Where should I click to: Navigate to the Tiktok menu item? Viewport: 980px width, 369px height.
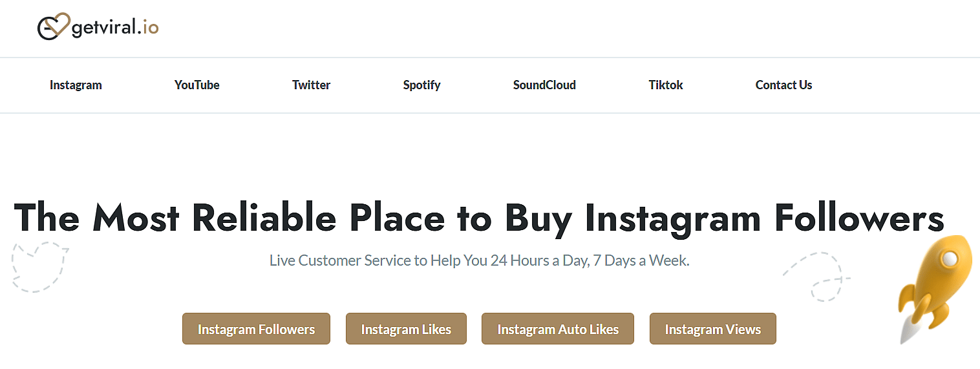666,85
